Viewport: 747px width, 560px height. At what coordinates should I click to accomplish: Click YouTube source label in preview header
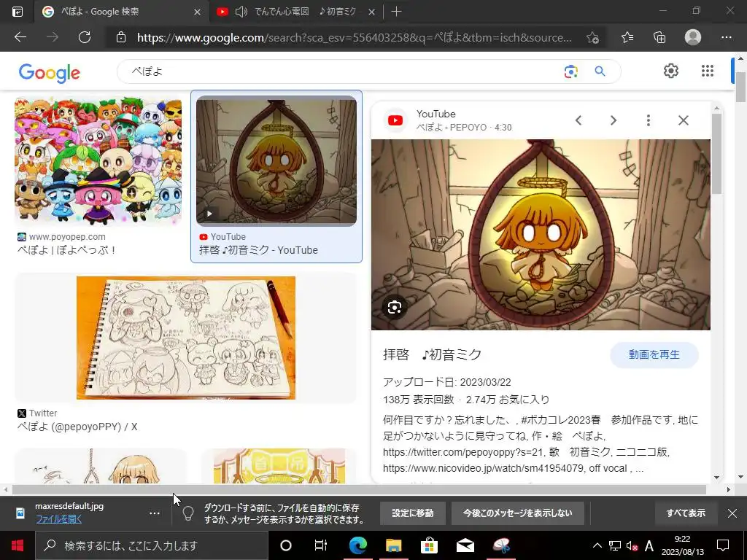point(436,114)
